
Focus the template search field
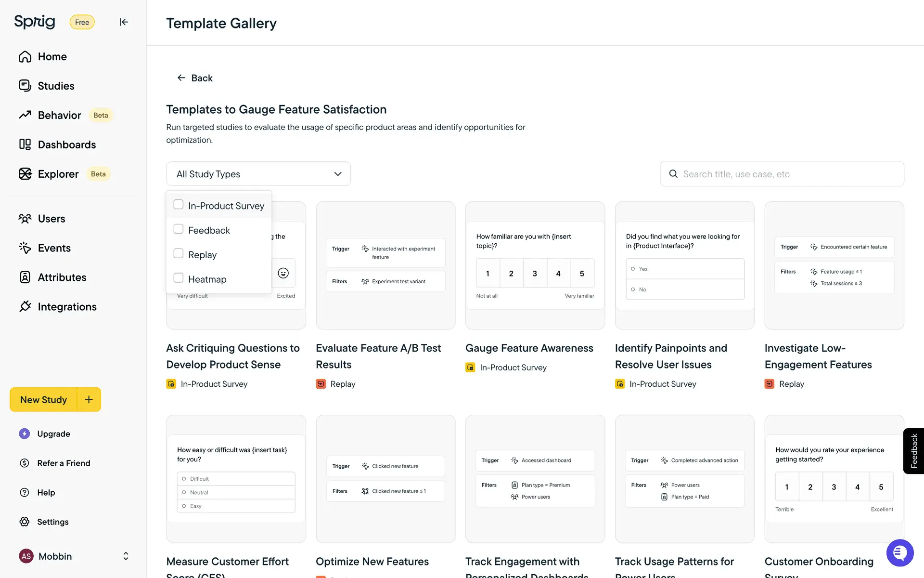(x=789, y=174)
